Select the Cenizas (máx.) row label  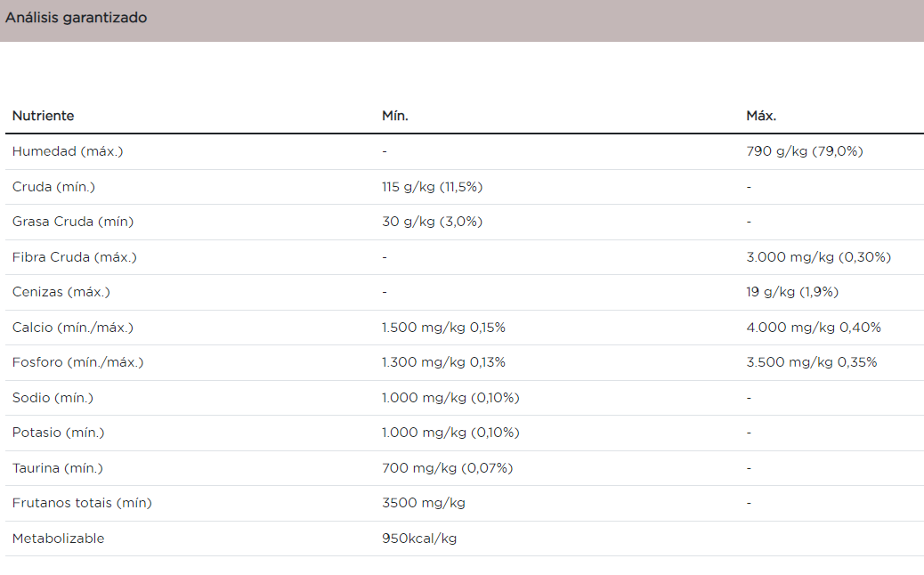(61, 292)
